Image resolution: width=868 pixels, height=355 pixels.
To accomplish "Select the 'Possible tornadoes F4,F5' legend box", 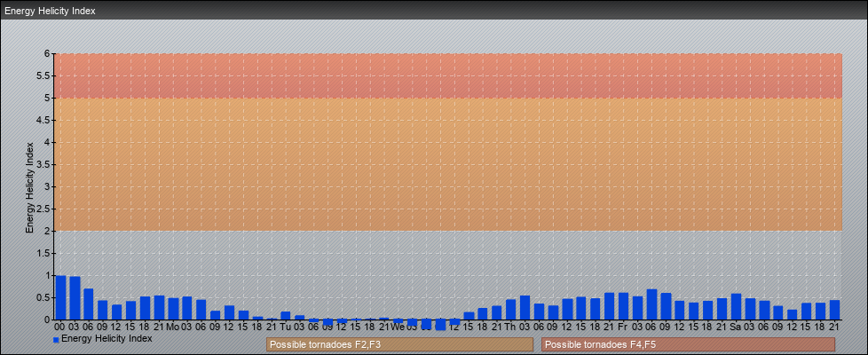I will coord(688,344).
